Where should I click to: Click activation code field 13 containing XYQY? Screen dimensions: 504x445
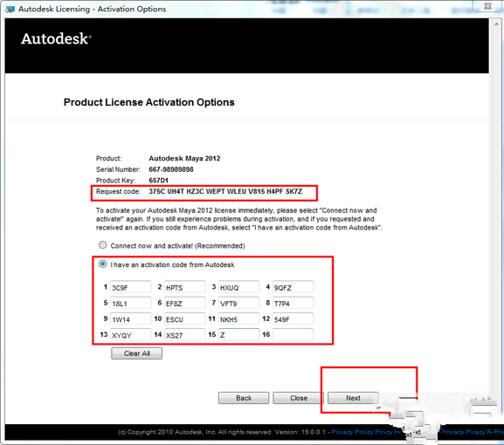coord(130,334)
